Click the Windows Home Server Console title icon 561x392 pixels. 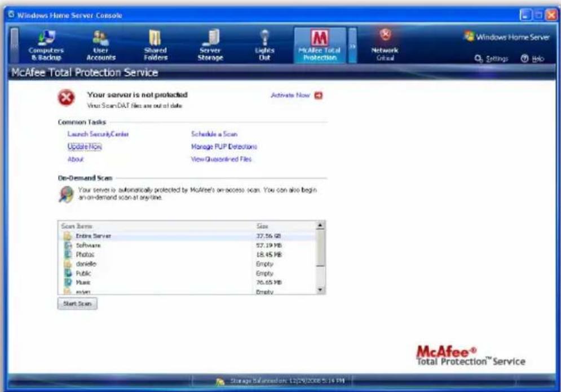coord(11,15)
